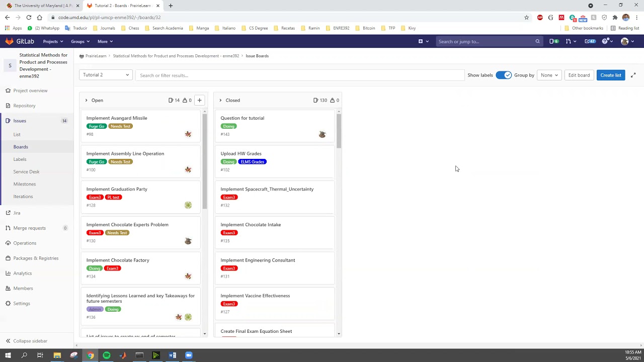The width and height of the screenshot is (644, 362).
Task: Open Issues List submenu item
Action: point(17,134)
